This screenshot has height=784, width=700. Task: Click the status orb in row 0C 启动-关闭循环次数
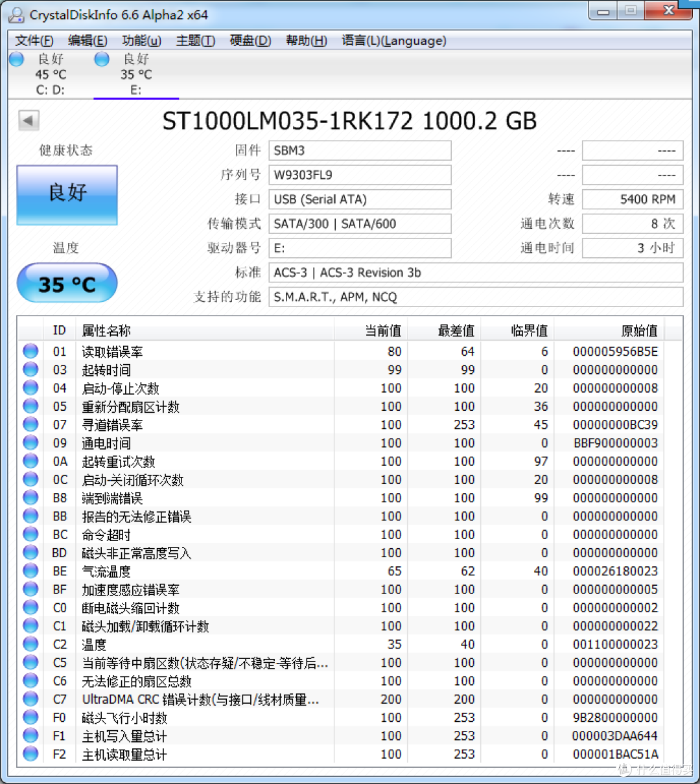coord(30,479)
